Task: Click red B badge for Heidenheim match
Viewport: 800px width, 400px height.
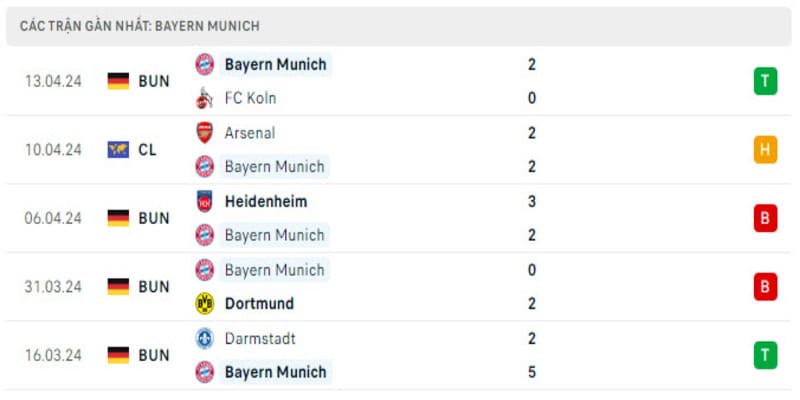Action: coord(765,218)
